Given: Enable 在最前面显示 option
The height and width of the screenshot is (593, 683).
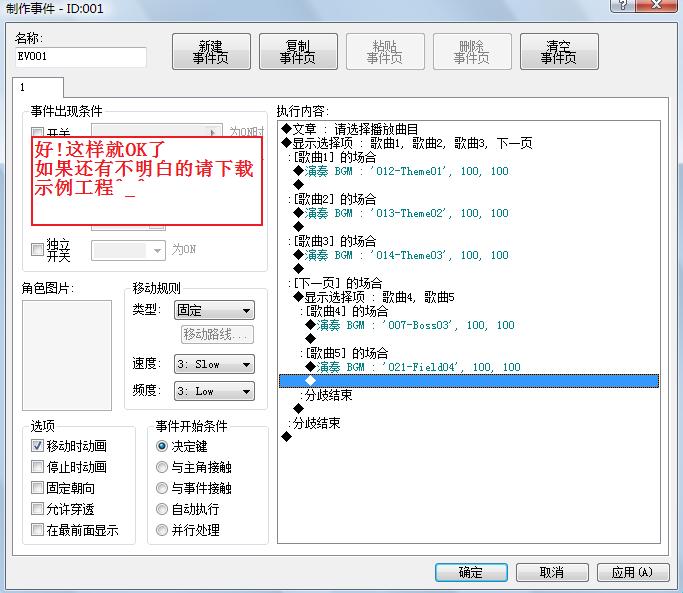Looking at the screenshot, I should [37, 530].
